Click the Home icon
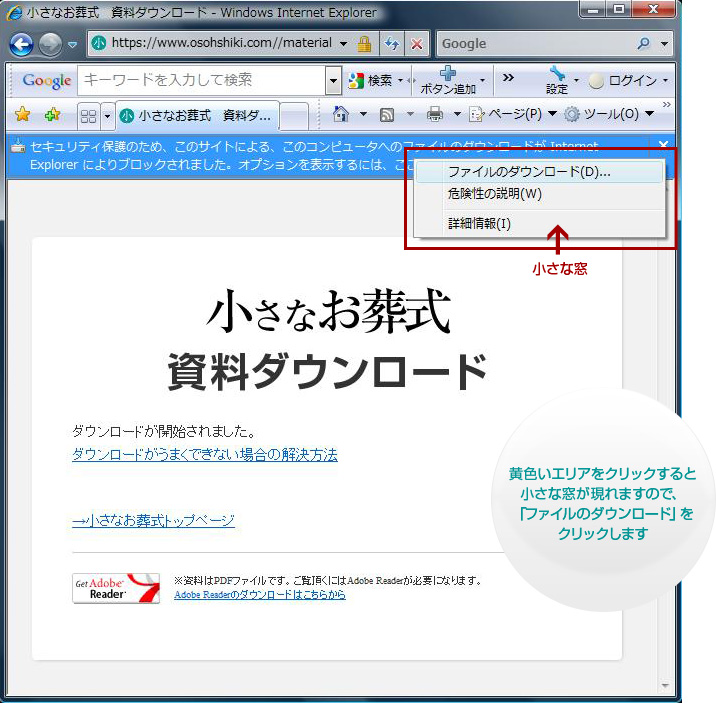The width and height of the screenshot is (716, 703). (x=341, y=114)
